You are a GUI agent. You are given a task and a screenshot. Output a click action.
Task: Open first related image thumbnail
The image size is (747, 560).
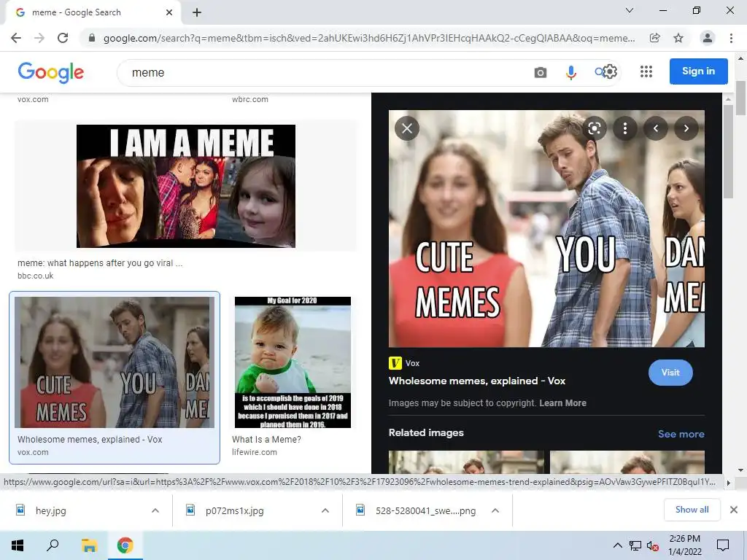pos(466,462)
